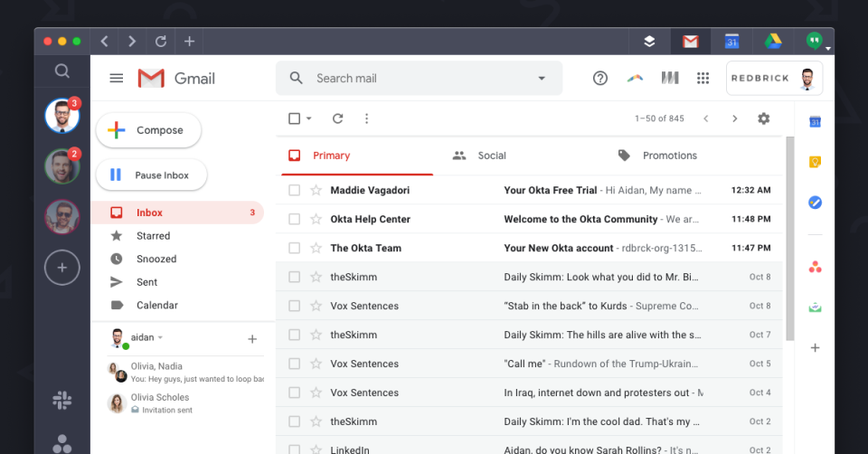Click the refresh inbox icon

point(337,118)
